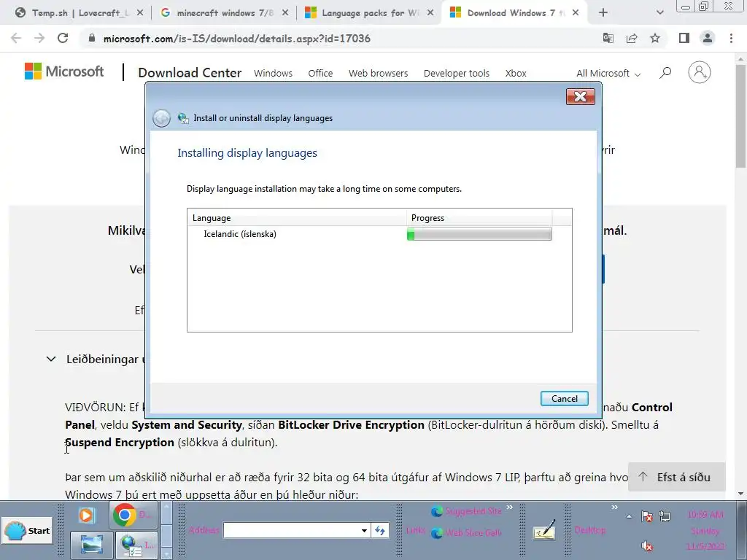Click the address bar URL

pos(237,39)
